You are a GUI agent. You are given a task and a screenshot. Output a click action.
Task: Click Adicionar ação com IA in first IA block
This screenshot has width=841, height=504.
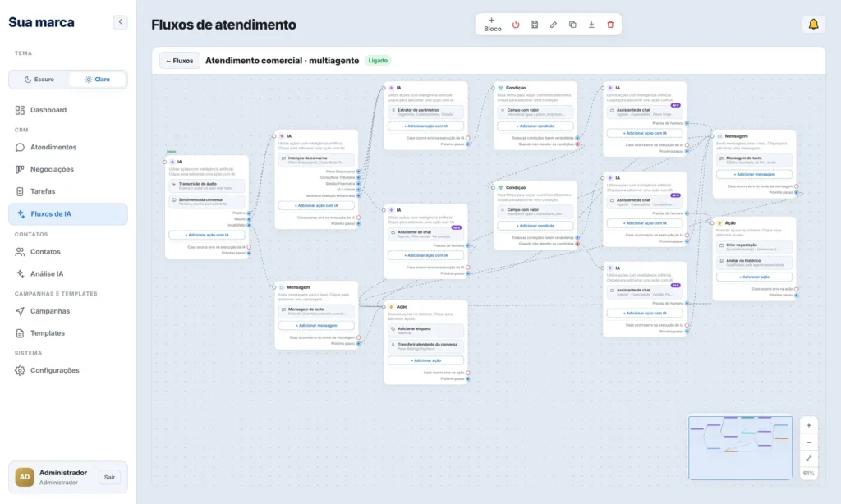pos(207,235)
